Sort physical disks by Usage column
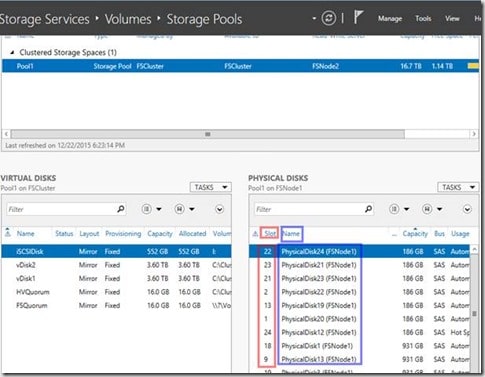 pyautogui.click(x=460, y=234)
